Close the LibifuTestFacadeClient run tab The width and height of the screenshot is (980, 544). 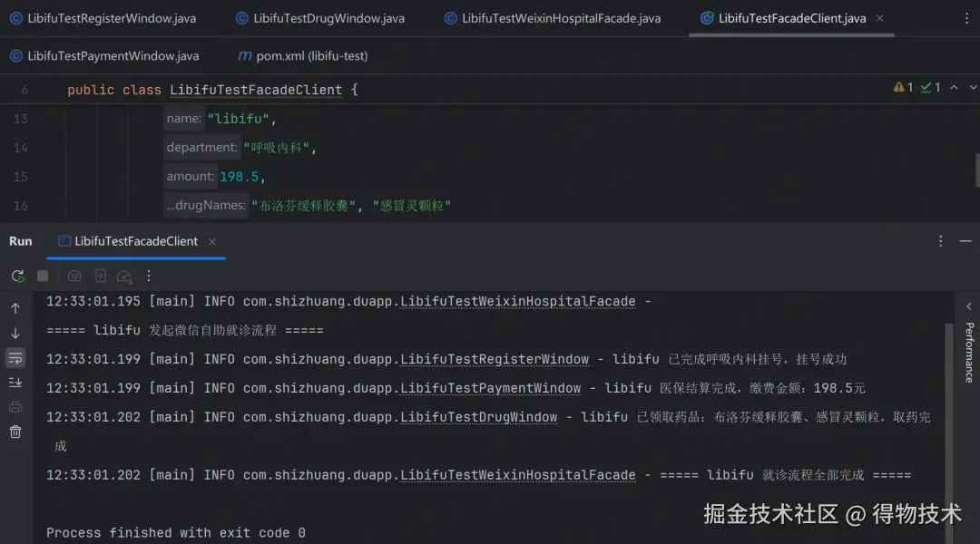pos(212,242)
